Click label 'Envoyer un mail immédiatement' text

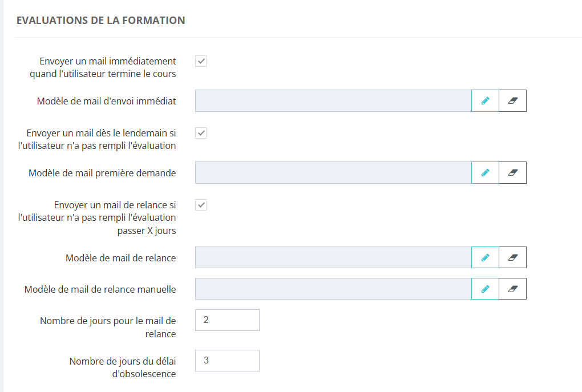pos(108,61)
